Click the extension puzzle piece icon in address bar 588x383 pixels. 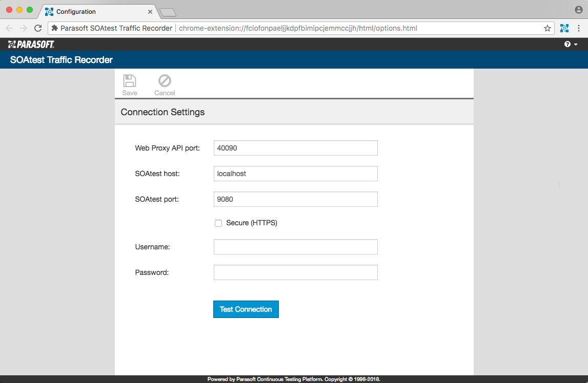(x=55, y=28)
